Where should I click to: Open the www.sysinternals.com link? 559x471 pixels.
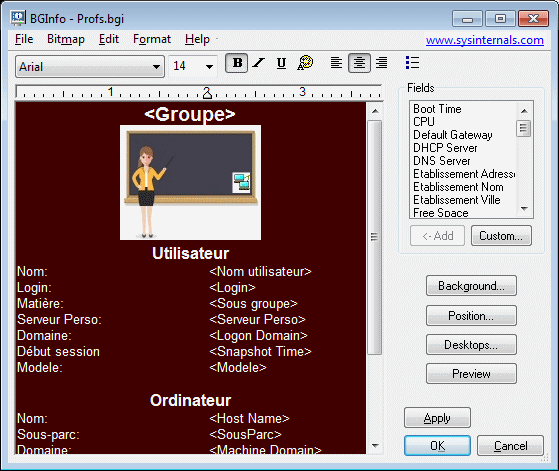pyautogui.click(x=484, y=40)
